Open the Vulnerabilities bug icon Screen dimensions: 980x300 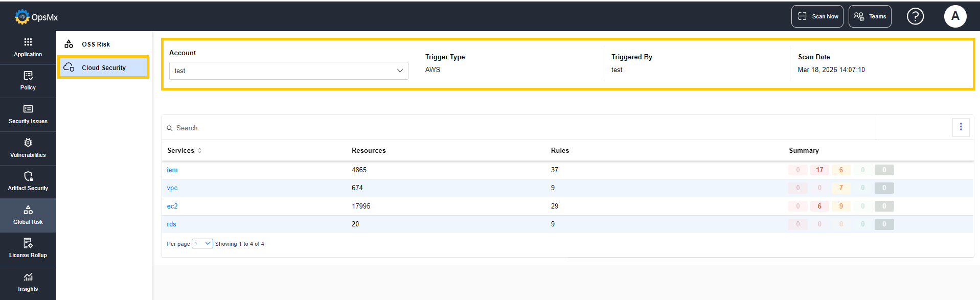pos(28,143)
